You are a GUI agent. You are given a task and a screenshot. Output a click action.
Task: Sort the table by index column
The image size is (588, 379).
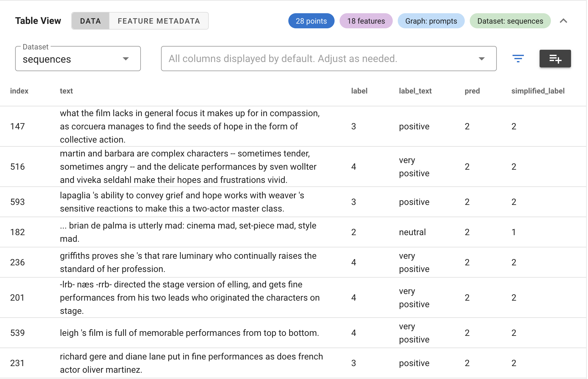pos(19,91)
